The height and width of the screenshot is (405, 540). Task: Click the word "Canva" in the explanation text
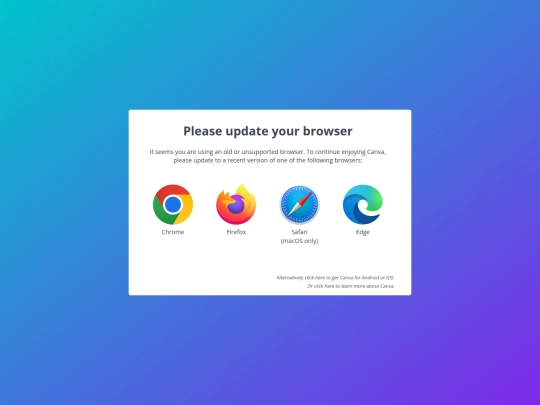(376, 152)
